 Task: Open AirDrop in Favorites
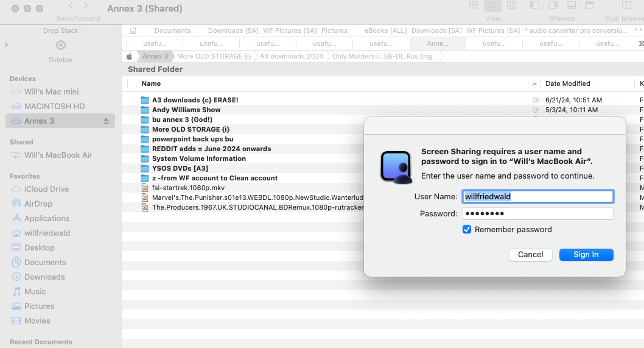pos(60,204)
